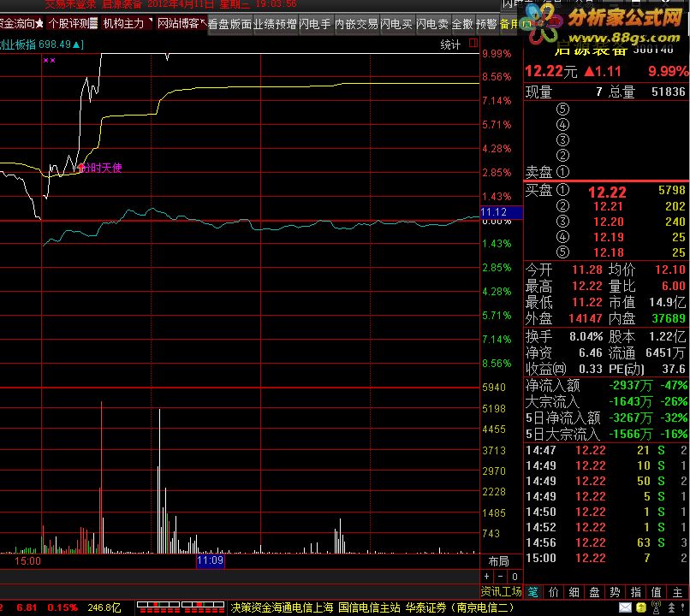Screen dimensions: 690x616
Task: Click the bid-four price 12.19
Action: tap(609, 237)
